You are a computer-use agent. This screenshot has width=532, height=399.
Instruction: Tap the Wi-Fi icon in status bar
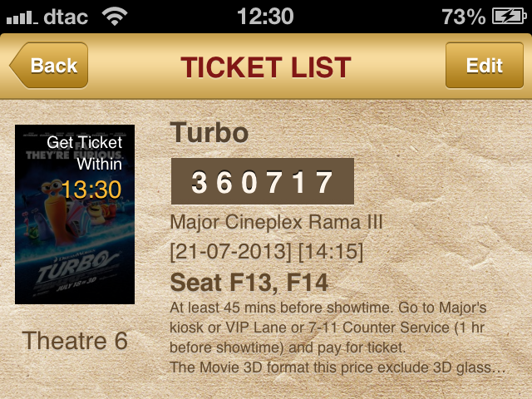point(115,16)
